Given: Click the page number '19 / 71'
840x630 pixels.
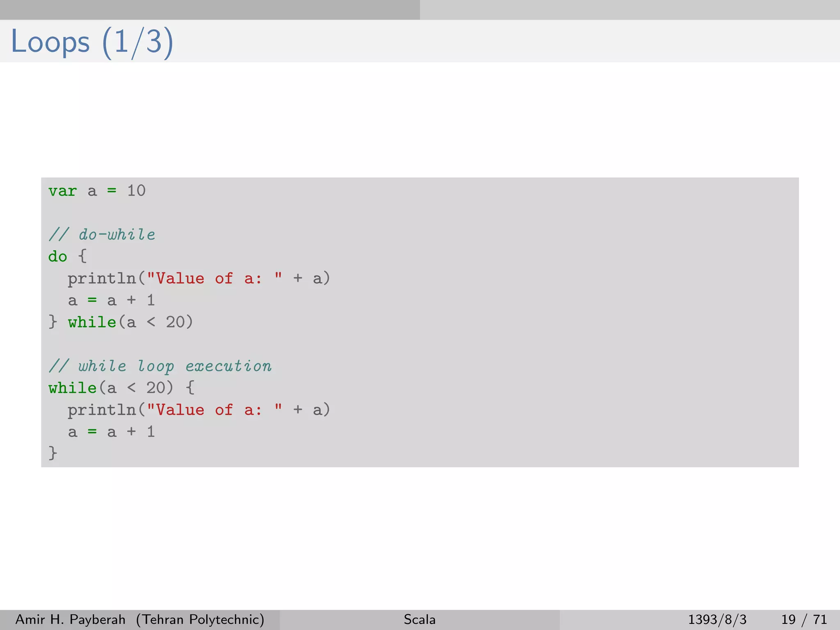Looking at the screenshot, I should (804, 619).
